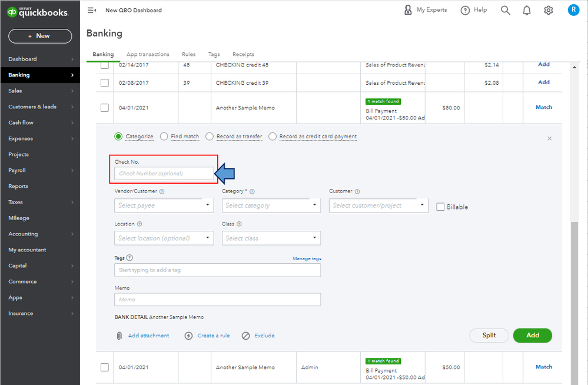Open the settings gear icon

coord(549,10)
